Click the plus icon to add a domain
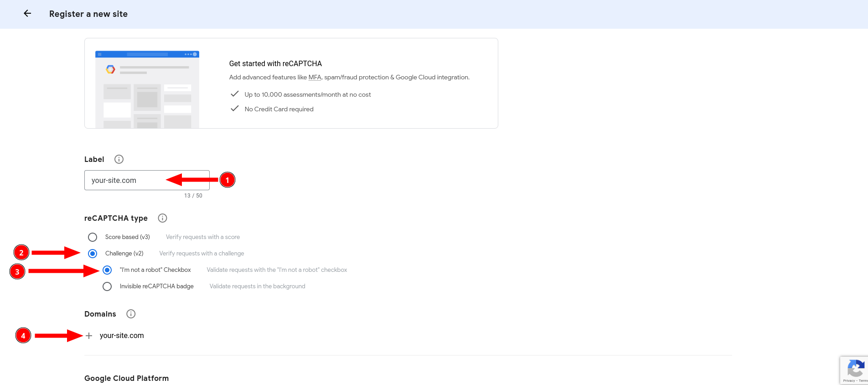Viewport: 868px width, 385px height. coord(89,336)
